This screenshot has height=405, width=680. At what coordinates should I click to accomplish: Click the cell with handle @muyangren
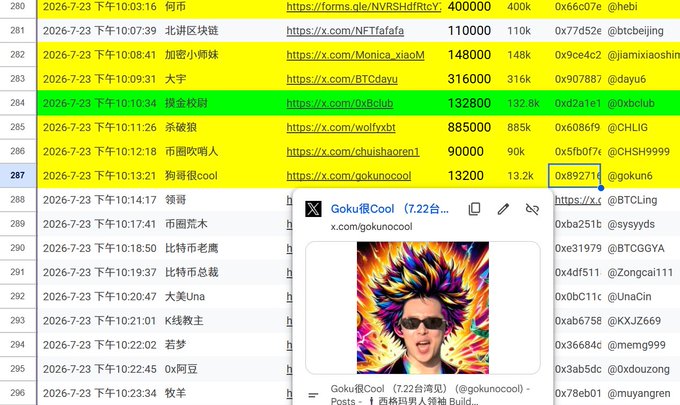click(639, 393)
